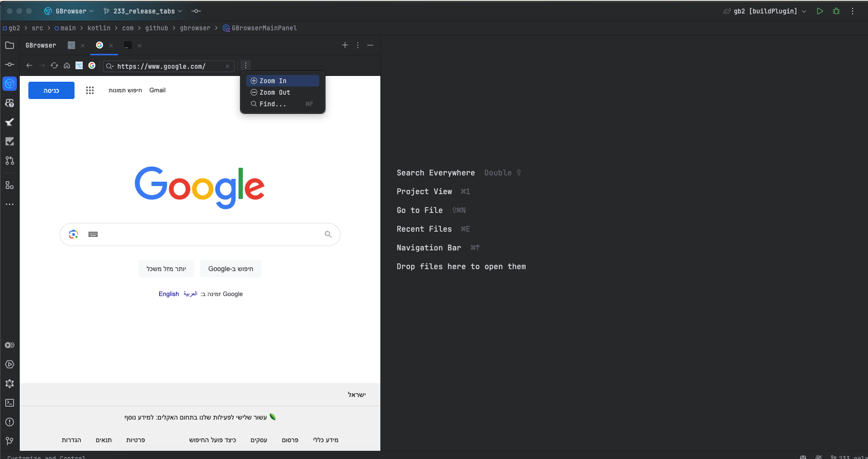Open the Google bookmark icon in browser toolbar
This screenshot has width=868, height=459.
pyautogui.click(x=92, y=66)
